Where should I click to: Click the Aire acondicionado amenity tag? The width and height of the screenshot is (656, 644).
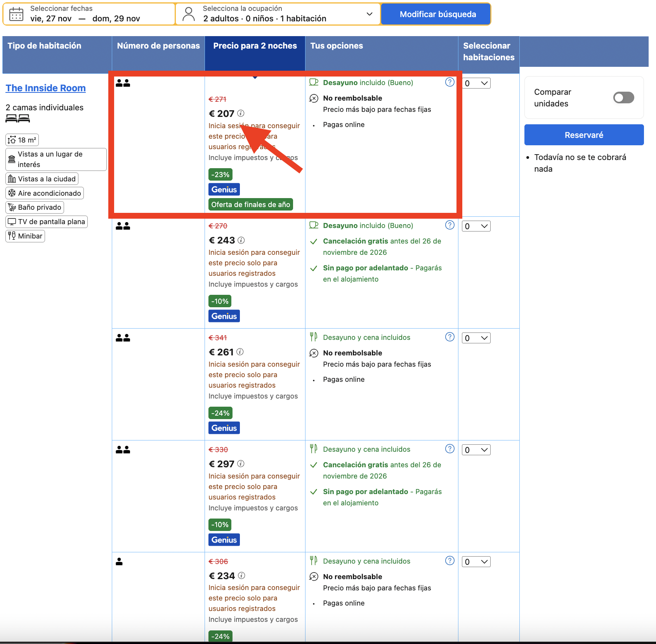point(45,193)
